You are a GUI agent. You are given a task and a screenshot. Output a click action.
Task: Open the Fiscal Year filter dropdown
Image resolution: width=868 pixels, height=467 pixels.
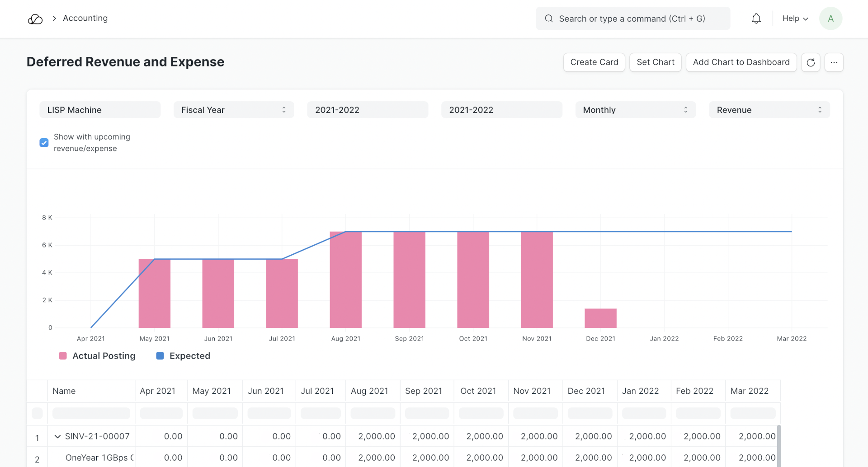tap(233, 110)
